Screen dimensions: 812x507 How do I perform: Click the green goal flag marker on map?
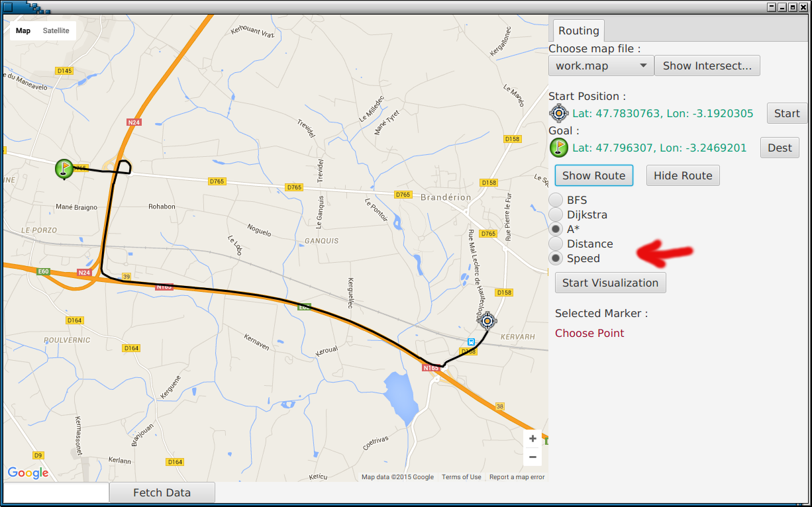click(x=64, y=168)
